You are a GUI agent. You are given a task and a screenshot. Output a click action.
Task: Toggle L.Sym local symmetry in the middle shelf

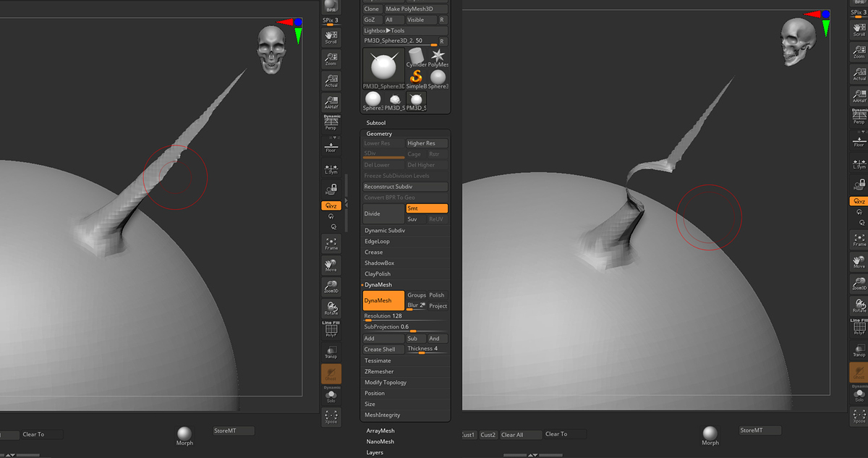(x=331, y=168)
